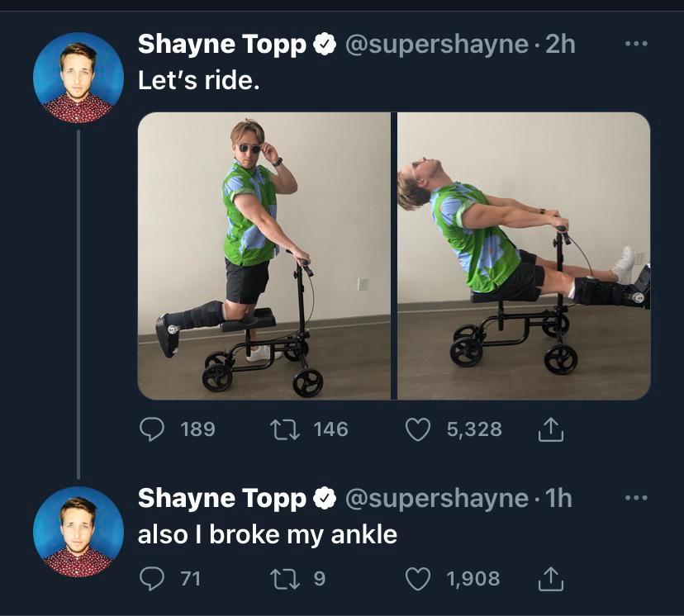The image size is (684, 616).
Task: Retweet the "also I broke my ankle" tweet
Action: 285,579
